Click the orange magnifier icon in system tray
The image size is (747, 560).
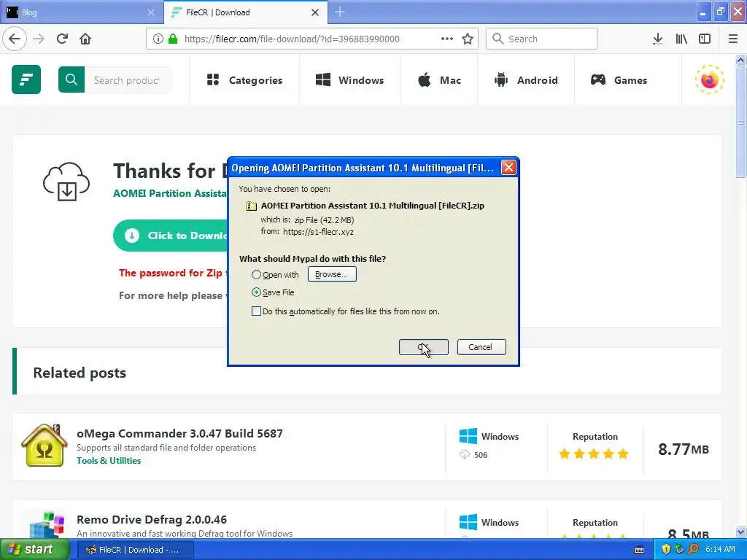tap(693, 549)
